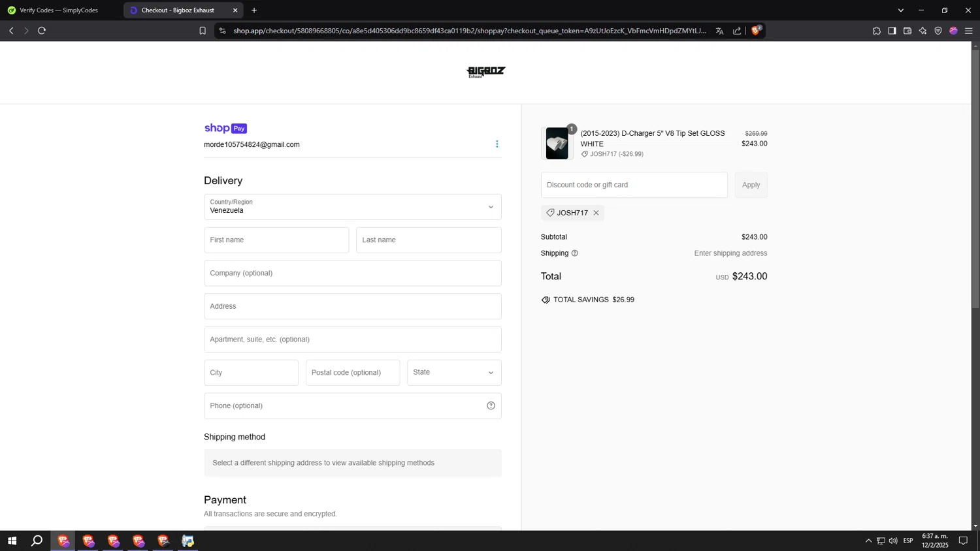
Task: Click the browser back arrow
Action: [11, 31]
